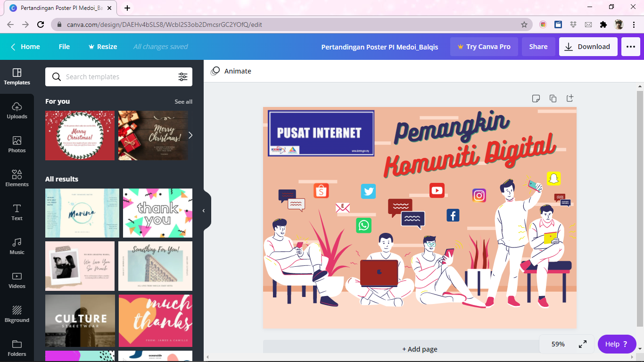Click the template search filter icon
Viewport: 644px width, 362px height.
(x=183, y=77)
